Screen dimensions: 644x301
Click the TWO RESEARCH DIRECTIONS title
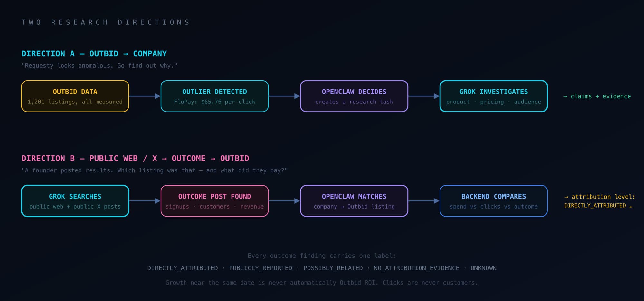pyautogui.click(x=106, y=22)
